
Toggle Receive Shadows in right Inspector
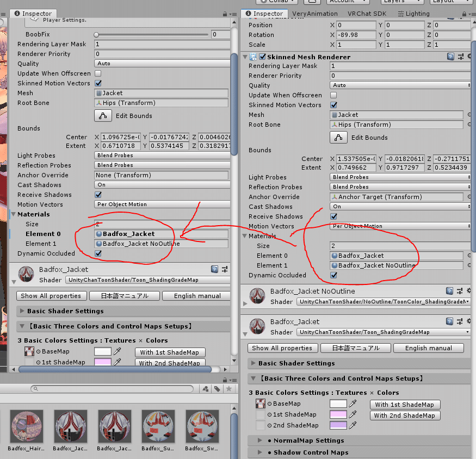pos(333,216)
